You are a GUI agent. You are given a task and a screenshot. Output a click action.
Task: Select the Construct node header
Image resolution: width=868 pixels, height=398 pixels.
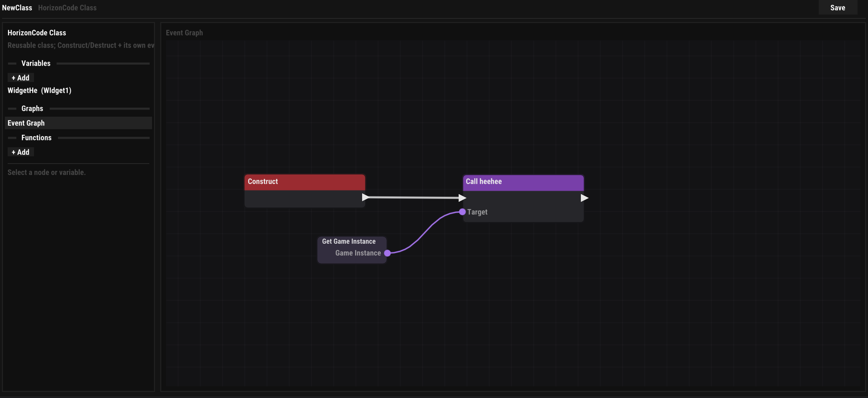304,182
